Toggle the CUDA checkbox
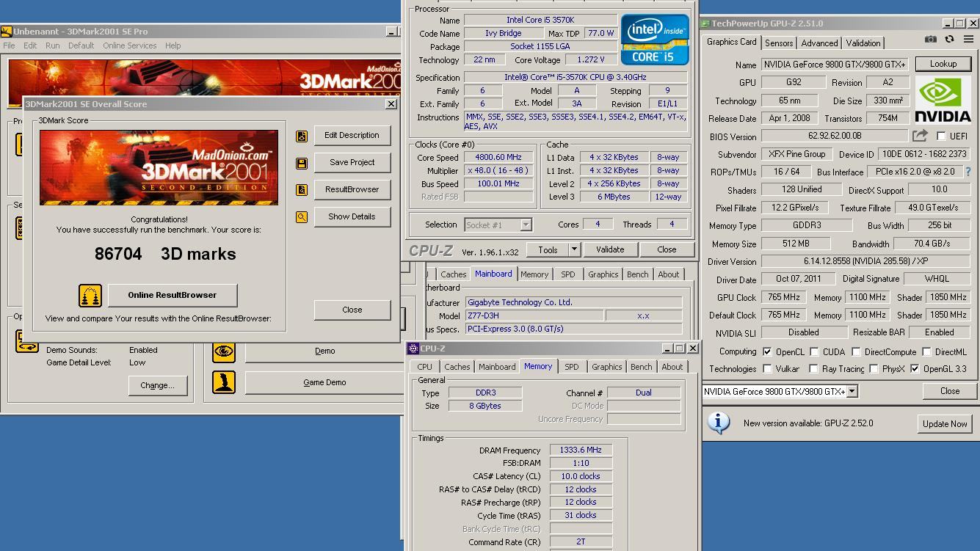980x551 pixels. click(814, 352)
